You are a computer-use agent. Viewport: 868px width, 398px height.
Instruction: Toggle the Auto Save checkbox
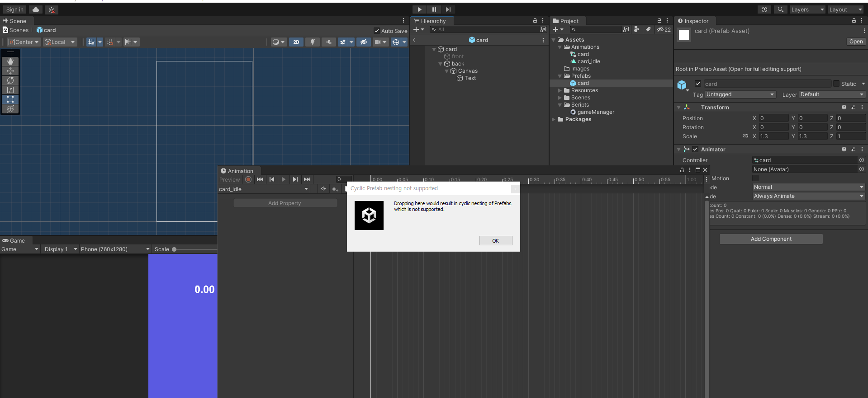tap(377, 31)
